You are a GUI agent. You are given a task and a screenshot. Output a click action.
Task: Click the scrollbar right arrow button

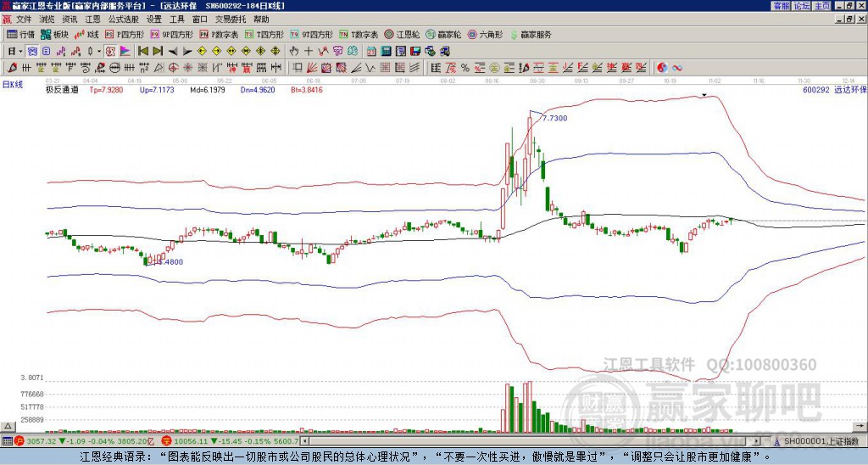[756, 441]
